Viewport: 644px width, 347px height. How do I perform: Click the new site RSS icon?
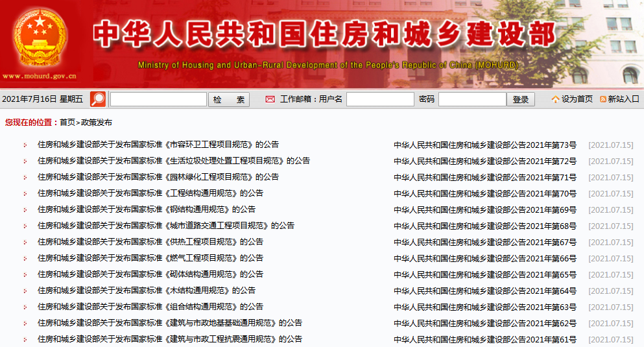coord(603,99)
